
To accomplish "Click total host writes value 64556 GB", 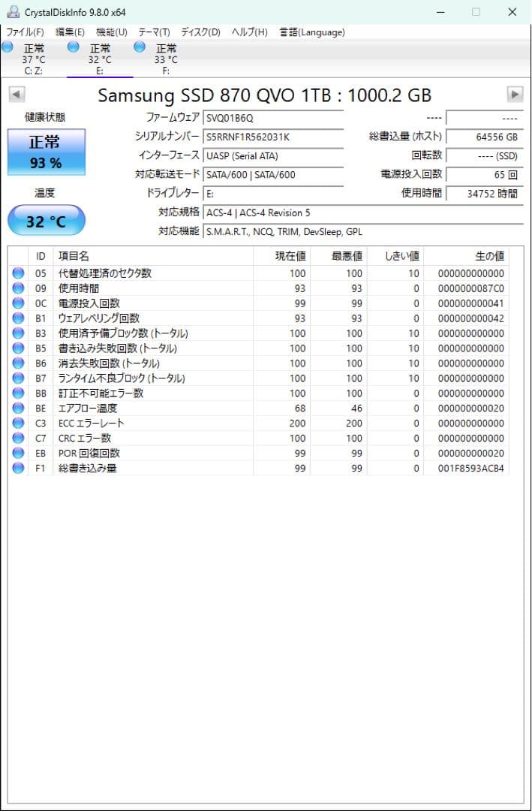I will tap(485, 137).
